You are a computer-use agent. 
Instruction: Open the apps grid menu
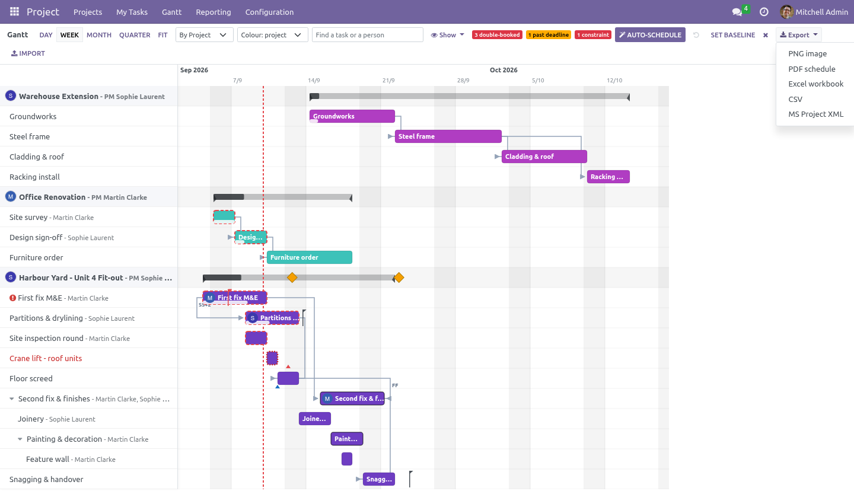pos(14,12)
